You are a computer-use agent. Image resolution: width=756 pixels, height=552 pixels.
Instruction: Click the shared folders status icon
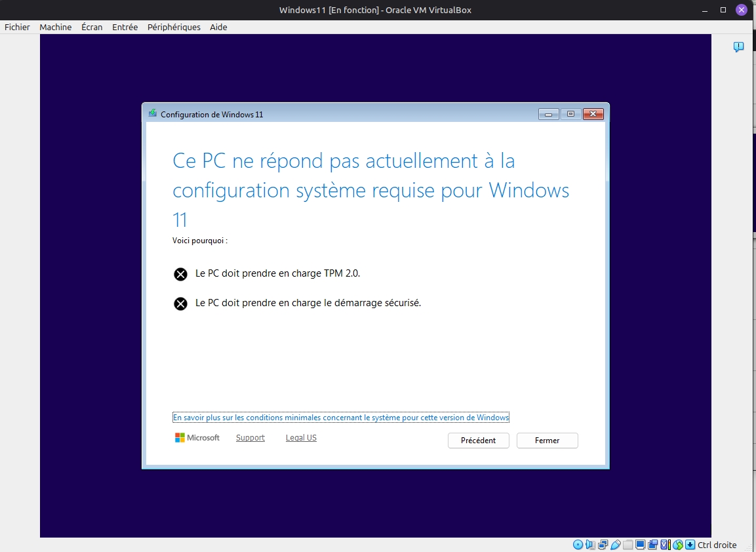click(x=627, y=545)
